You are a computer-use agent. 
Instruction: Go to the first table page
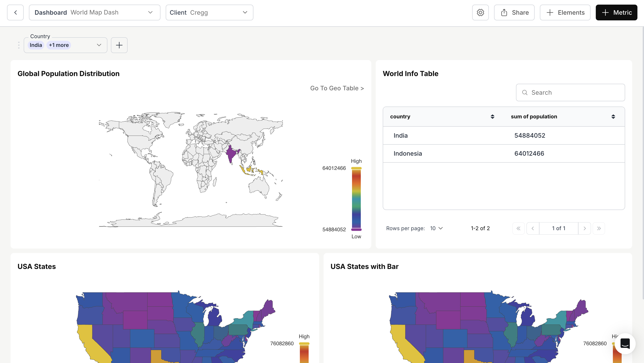(x=518, y=228)
